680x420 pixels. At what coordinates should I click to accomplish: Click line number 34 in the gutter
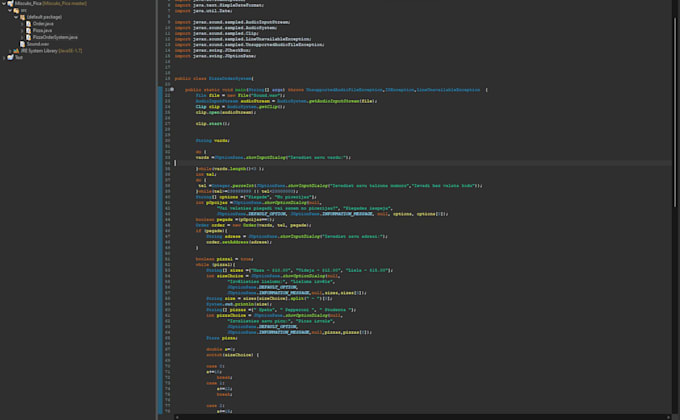(167, 163)
